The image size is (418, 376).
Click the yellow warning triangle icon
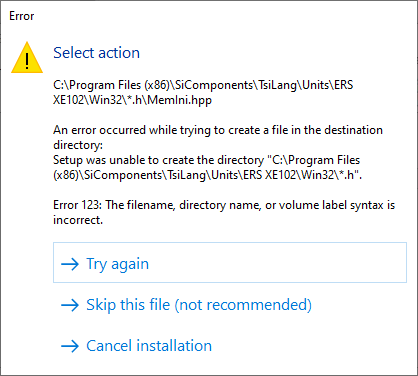[27, 58]
